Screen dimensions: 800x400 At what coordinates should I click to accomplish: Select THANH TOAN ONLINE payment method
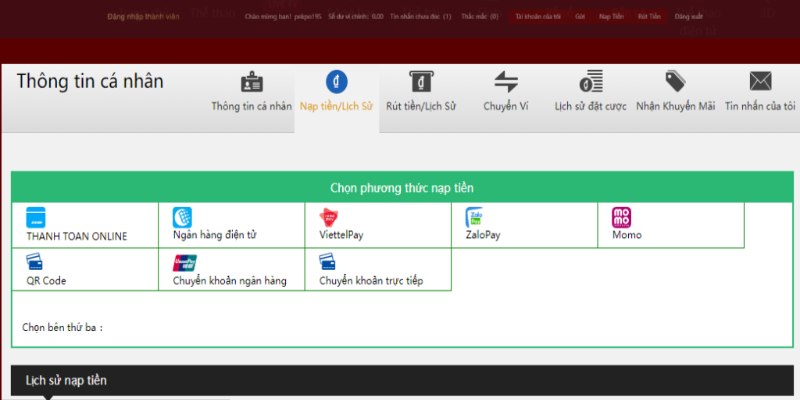point(77,236)
